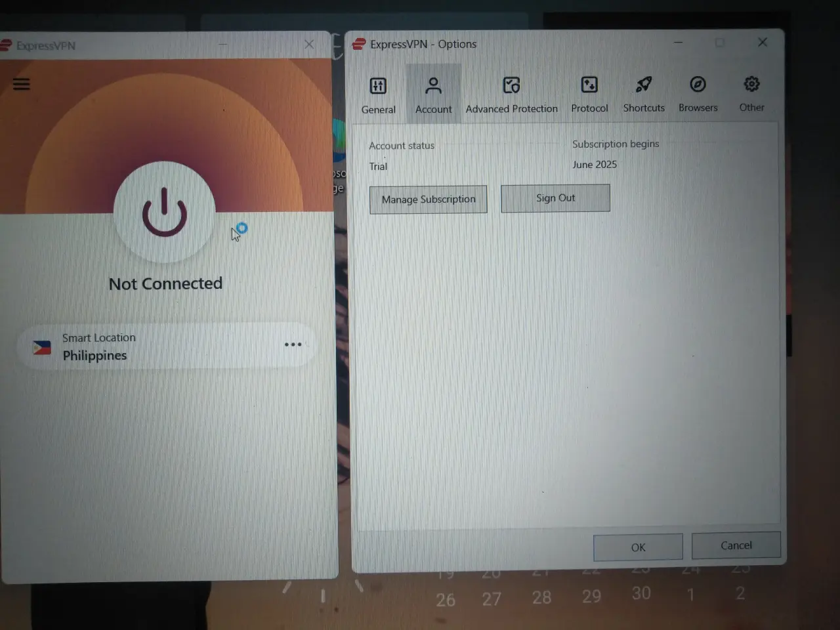Click the Trial account status text
Screen dimensions: 840x630
tap(378, 167)
